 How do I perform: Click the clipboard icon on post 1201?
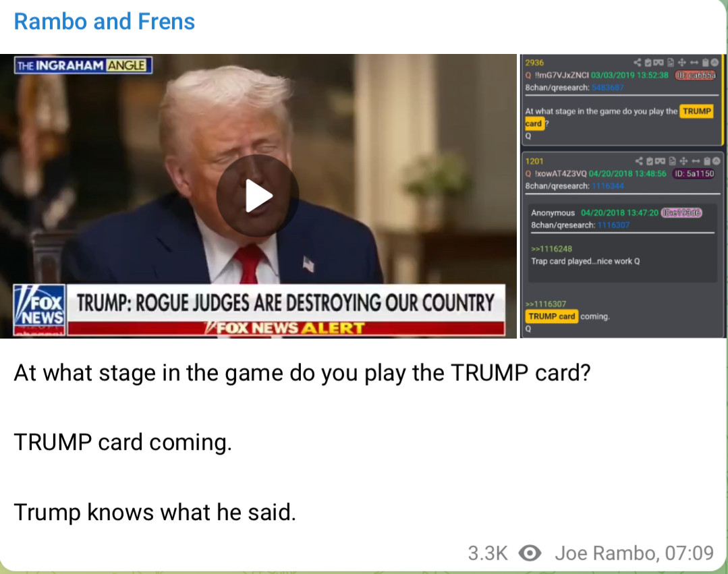tap(706, 161)
